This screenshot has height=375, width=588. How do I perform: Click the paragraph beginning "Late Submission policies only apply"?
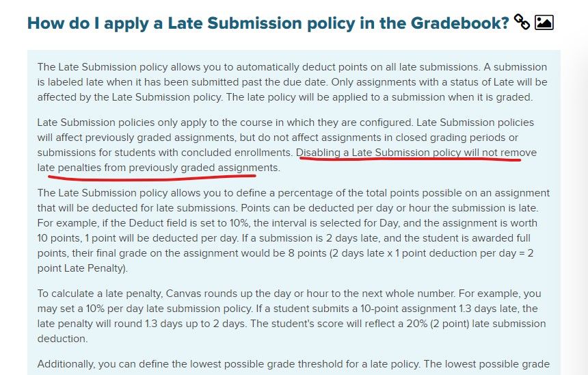point(287,145)
